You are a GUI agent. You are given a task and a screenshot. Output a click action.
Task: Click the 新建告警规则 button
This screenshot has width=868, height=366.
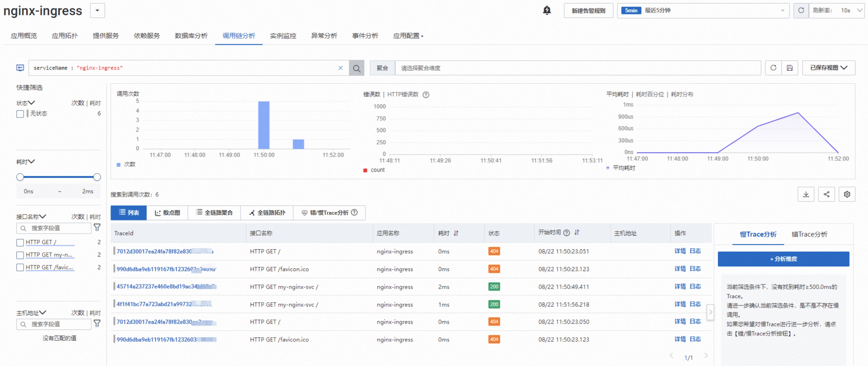click(588, 10)
